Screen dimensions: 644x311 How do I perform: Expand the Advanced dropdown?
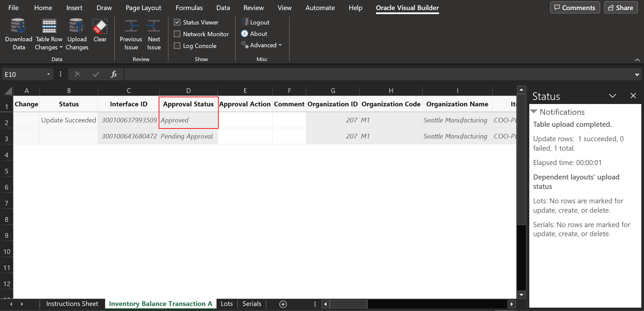pyautogui.click(x=262, y=45)
